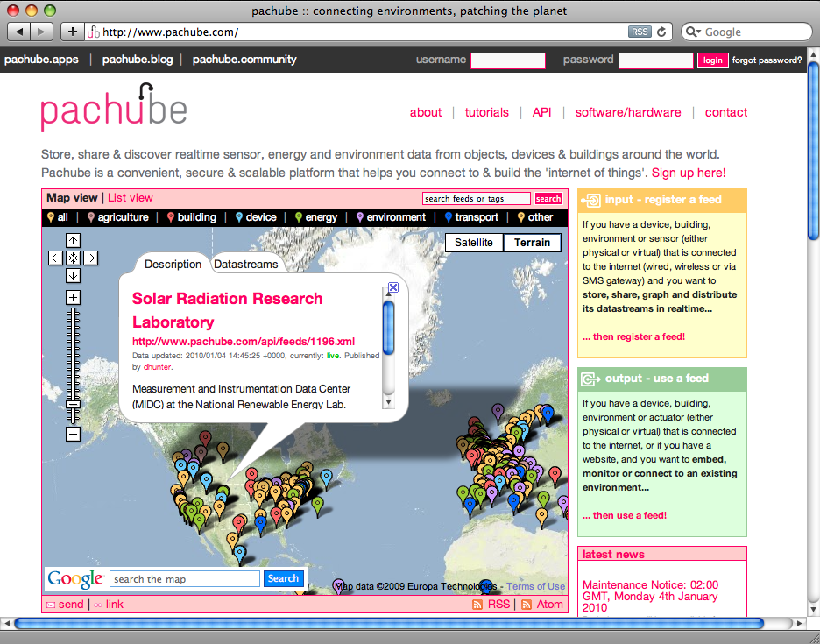Click then register a feed link
The height and width of the screenshot is (644, 820).
(633, 337)
